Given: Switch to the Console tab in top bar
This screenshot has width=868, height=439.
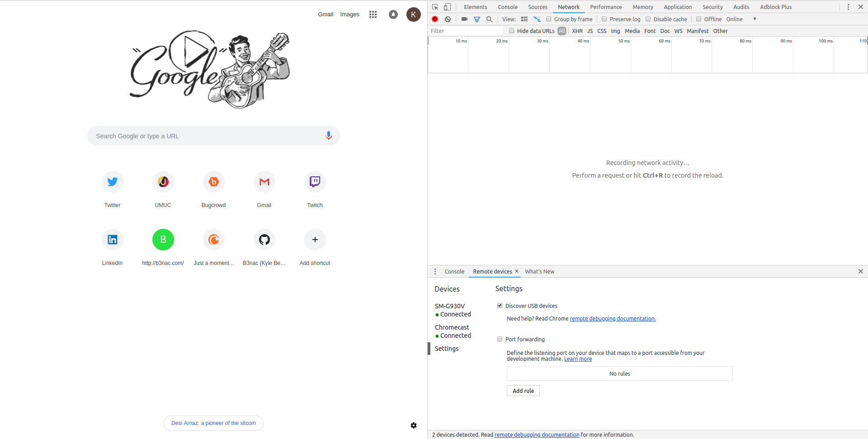Looking at the screenshot, I should pos(508,7).
